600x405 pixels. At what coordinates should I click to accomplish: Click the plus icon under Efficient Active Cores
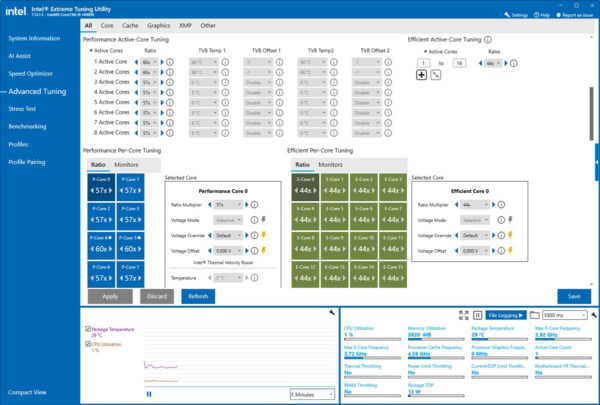point(421,75)
